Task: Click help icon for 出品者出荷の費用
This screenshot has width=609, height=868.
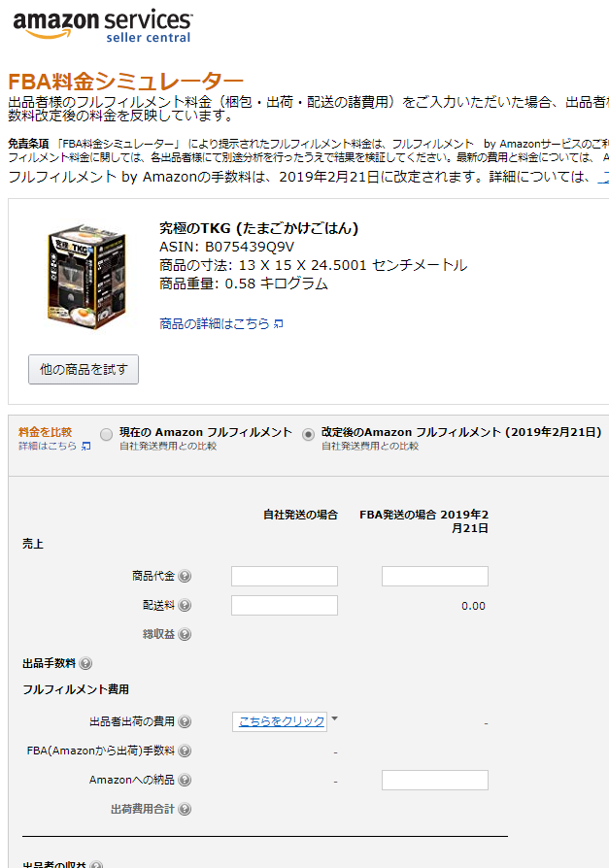Action: pyautogui.click(x=185, y=721)
